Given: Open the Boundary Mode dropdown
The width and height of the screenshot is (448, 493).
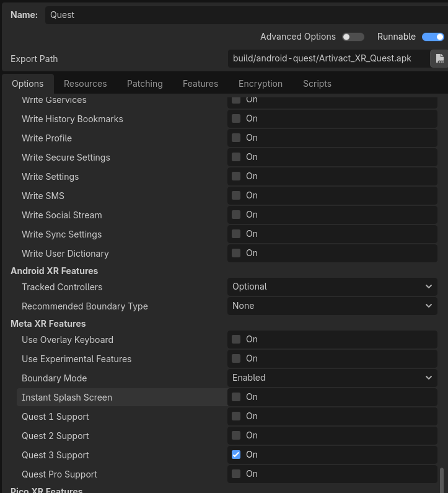Looking at the screenshot, I should (x=332, y=378).
